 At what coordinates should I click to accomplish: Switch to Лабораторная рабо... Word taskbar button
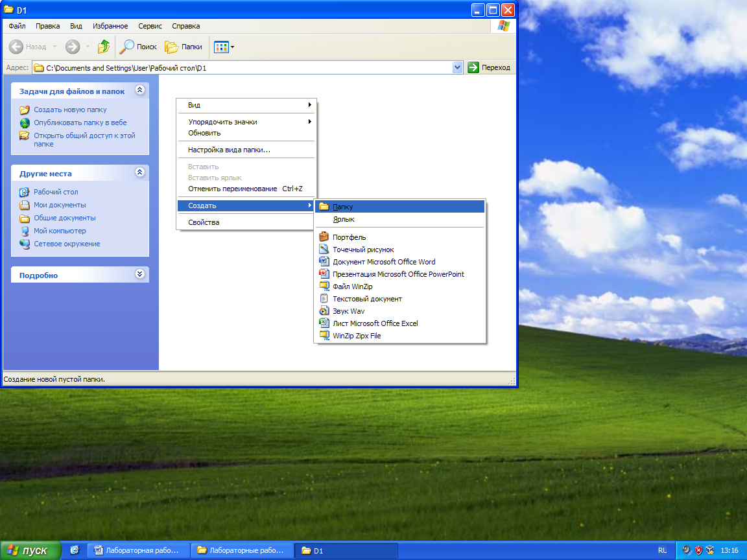pyautogui.click(x=139, y=550)
